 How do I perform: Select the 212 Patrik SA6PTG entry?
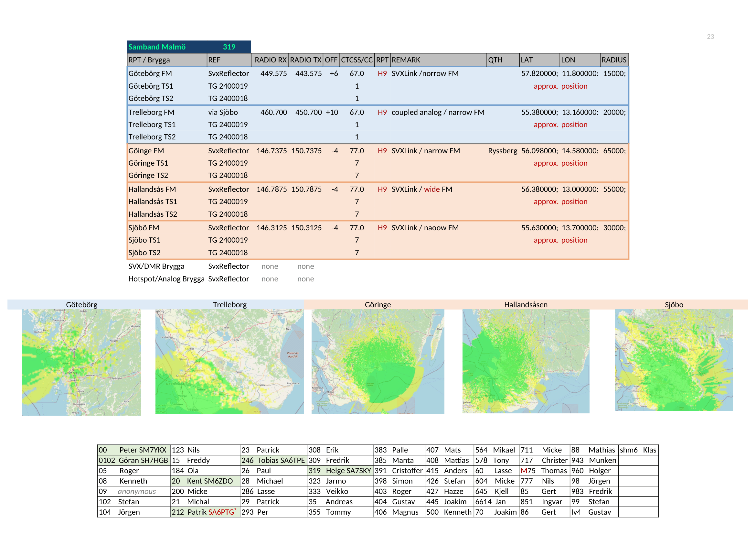(205, 512)
